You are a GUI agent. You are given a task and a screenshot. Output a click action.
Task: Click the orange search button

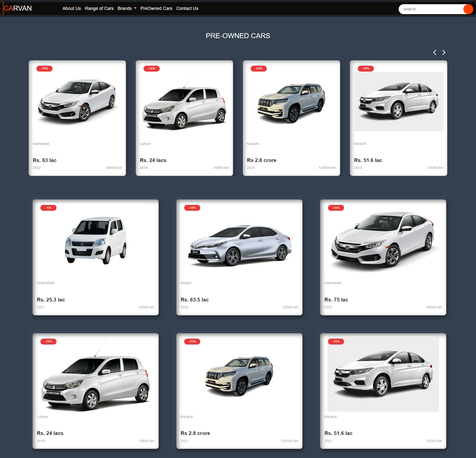[468, 9]
